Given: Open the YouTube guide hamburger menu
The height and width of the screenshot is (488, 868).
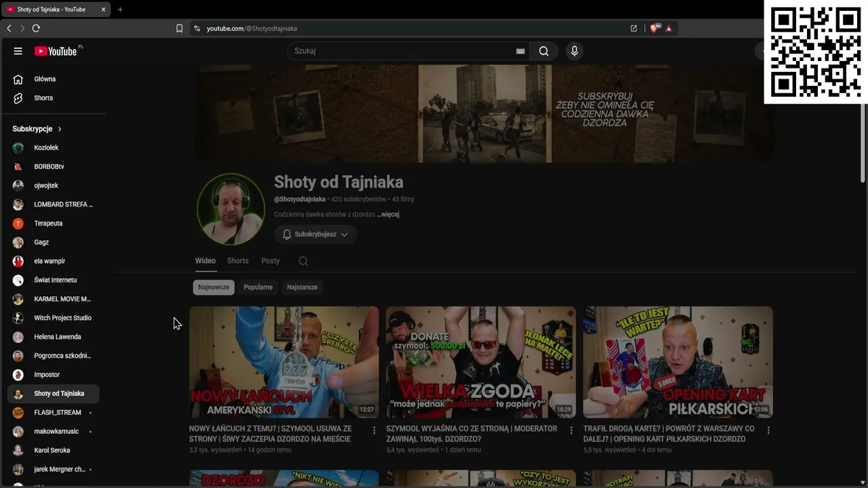Looking at the screenshot, I should click(x=18, y=51).
